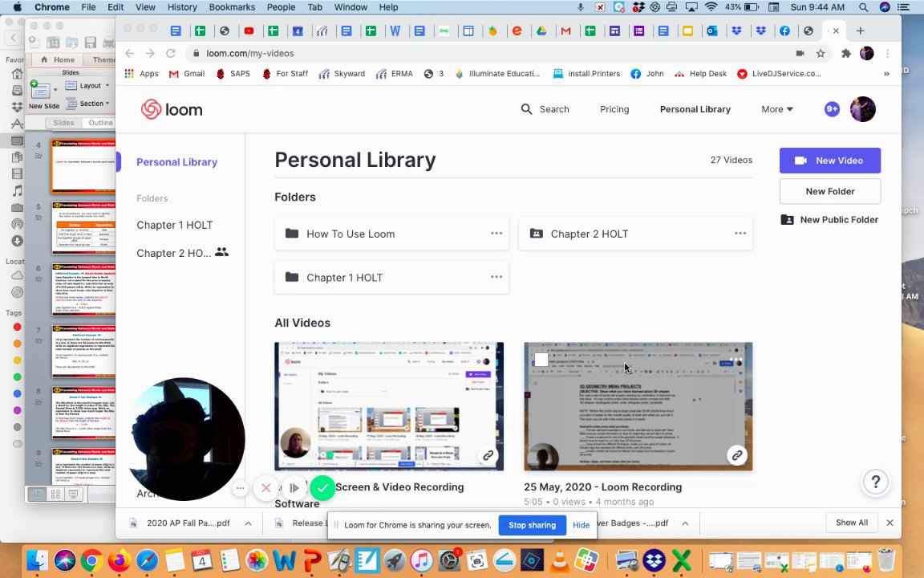Open Chapter 1 HOLT in sidebar folders
924x578 pixels.
[x=174, y=225]
